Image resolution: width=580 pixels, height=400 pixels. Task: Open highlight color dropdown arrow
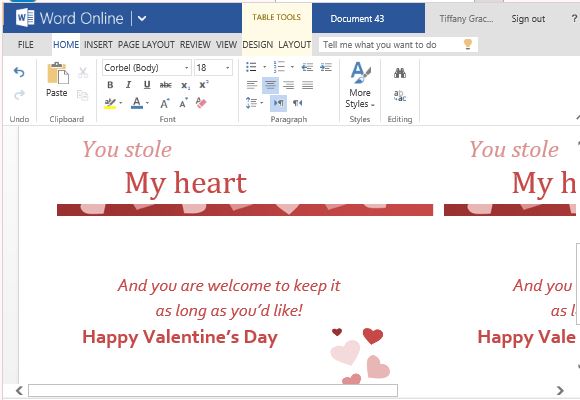pos(121,103)
